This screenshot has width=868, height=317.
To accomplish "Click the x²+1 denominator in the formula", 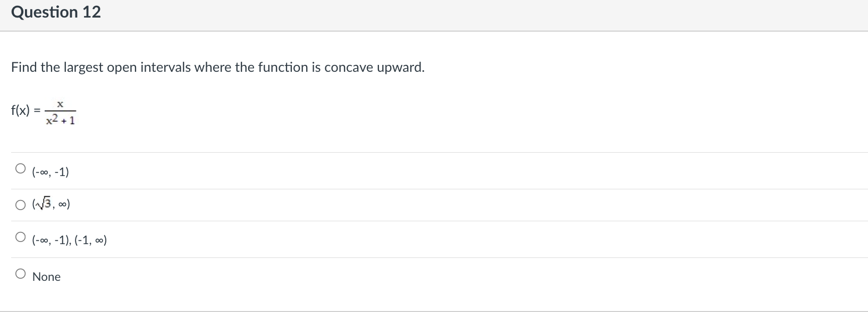I will pyautogui.click(x=61, y=120).
